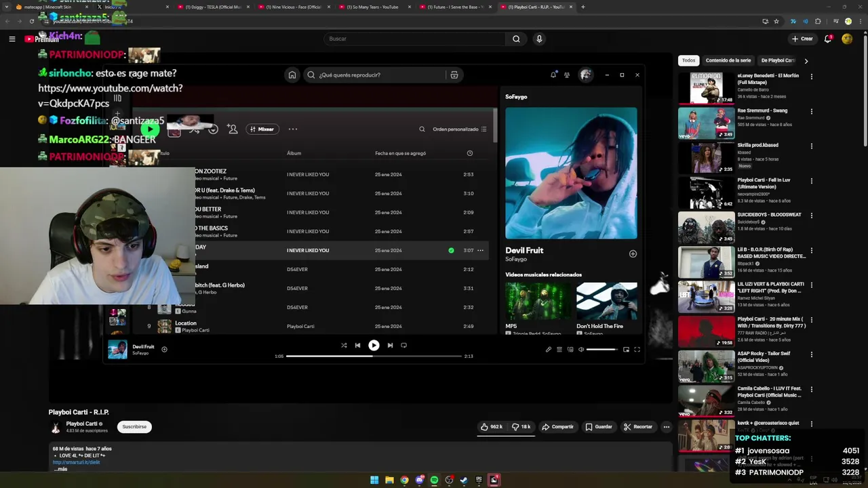Select Contenido de la serie chip
868x488 pixels.
point(728,60)
